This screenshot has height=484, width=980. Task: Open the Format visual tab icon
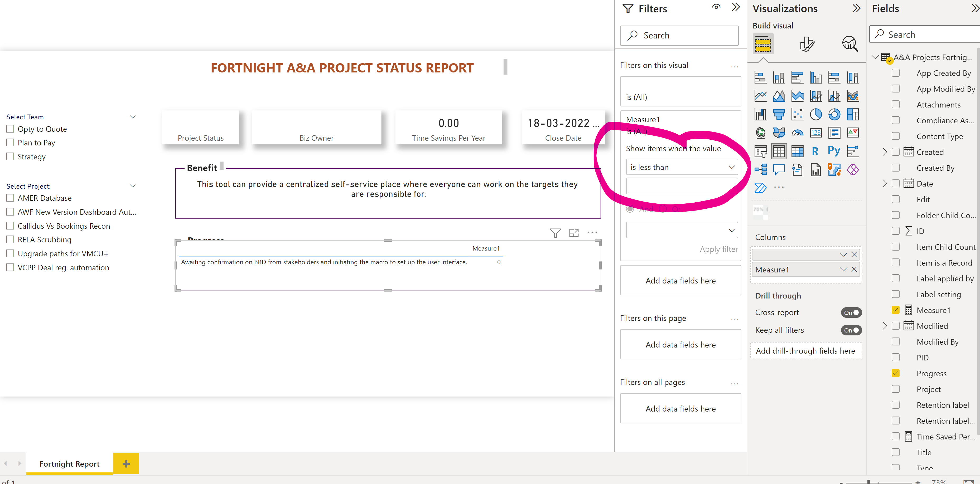807,44
